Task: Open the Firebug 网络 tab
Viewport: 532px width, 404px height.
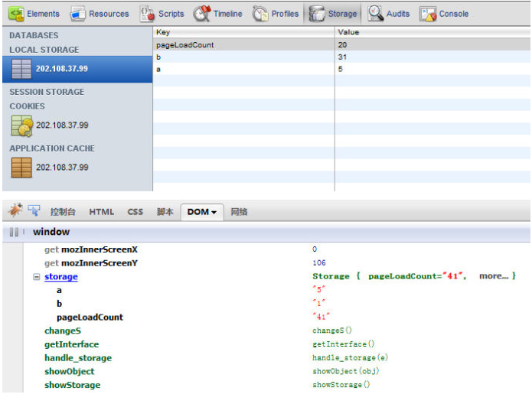Action: click(239, 212)
